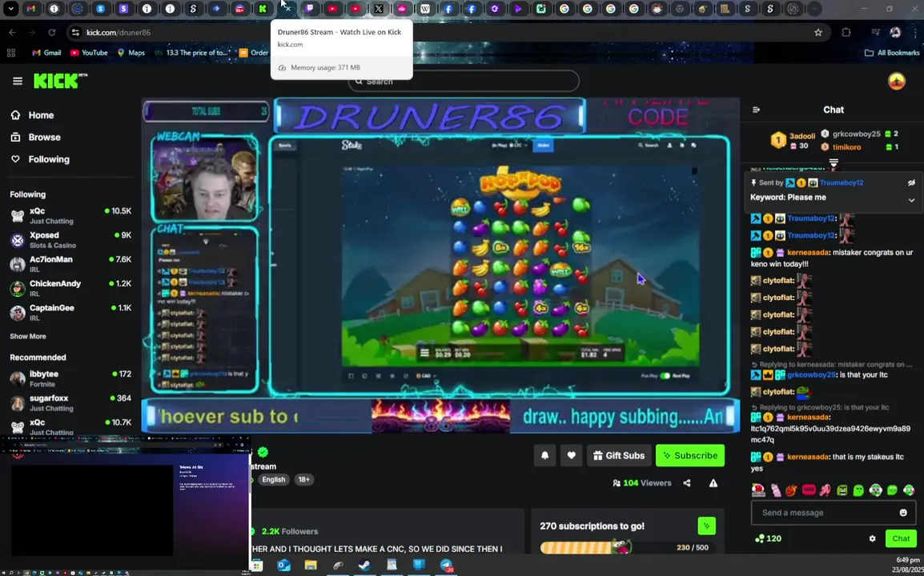Screen dimensions: 924x576
Task: Open the browser apps grid icon
Action: tap(11, 53)
